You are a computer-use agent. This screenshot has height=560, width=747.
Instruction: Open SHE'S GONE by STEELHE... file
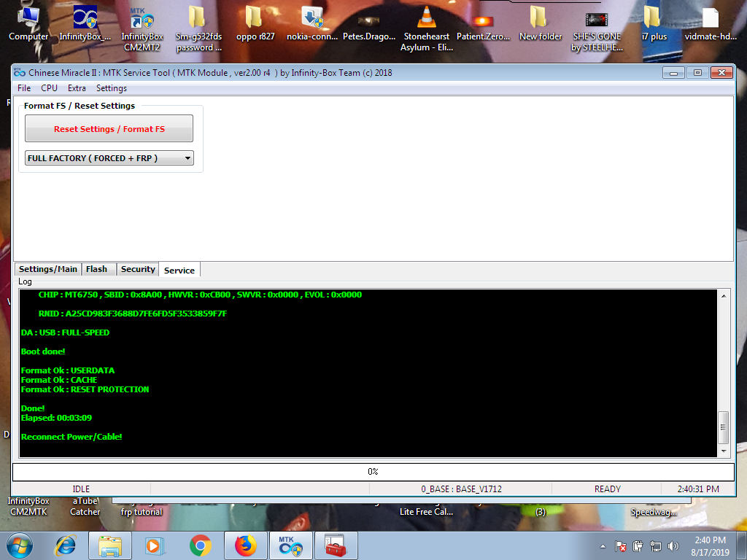597,31
